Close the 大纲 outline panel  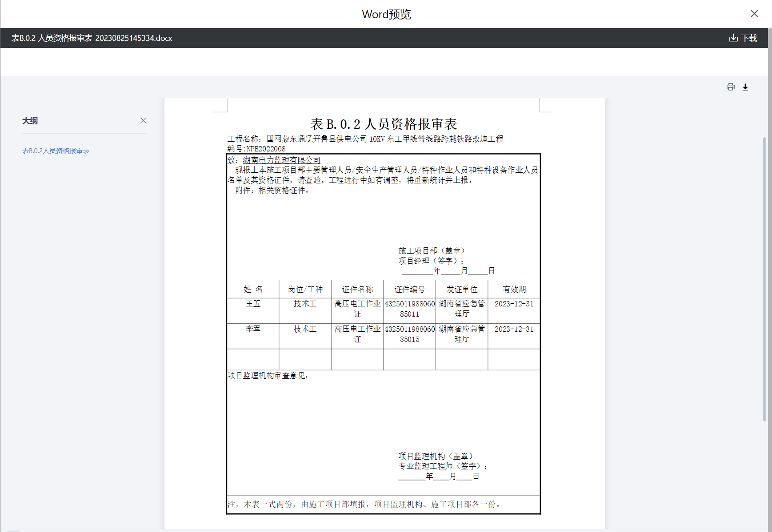click(143, 121)
